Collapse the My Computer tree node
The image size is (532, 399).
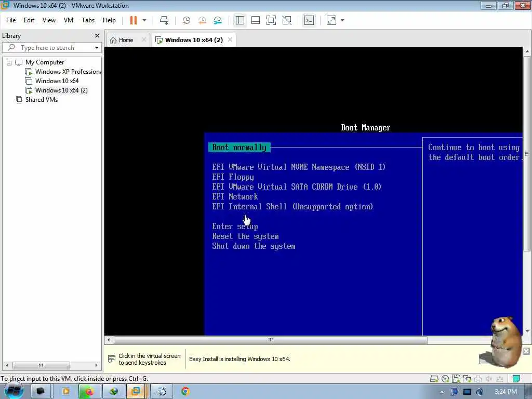point(9,63)
